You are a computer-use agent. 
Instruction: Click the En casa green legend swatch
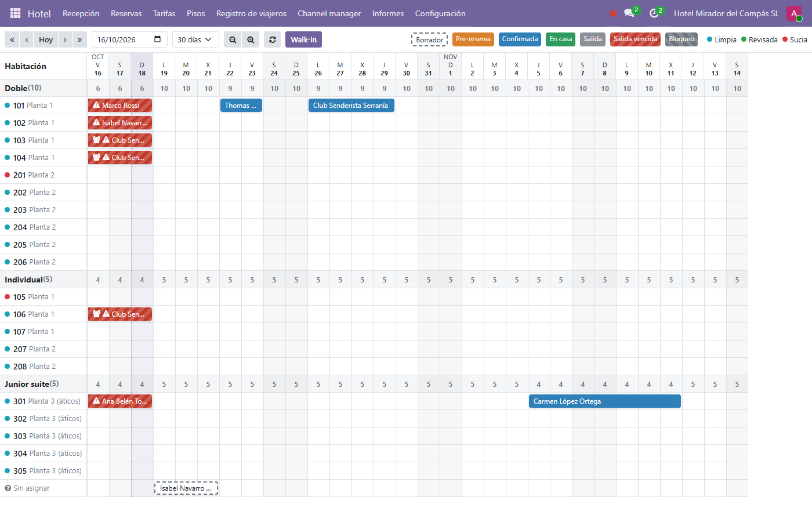561,39
